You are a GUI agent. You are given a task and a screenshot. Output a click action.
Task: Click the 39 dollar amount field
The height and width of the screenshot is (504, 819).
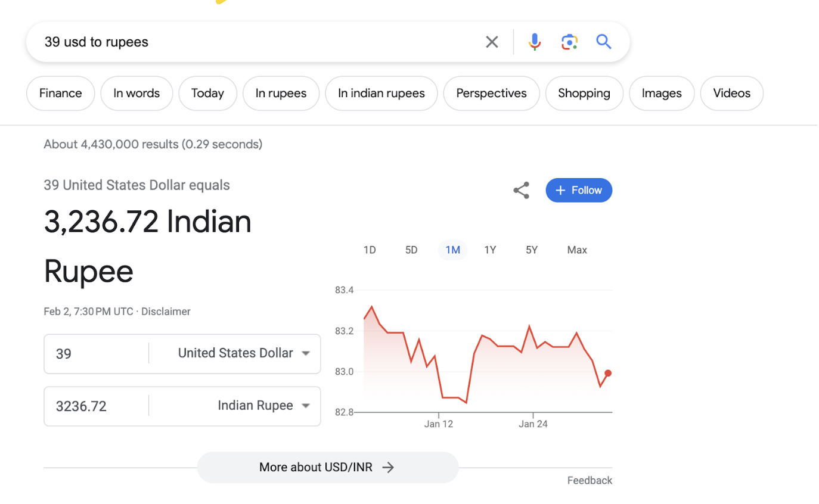[95, 354]
